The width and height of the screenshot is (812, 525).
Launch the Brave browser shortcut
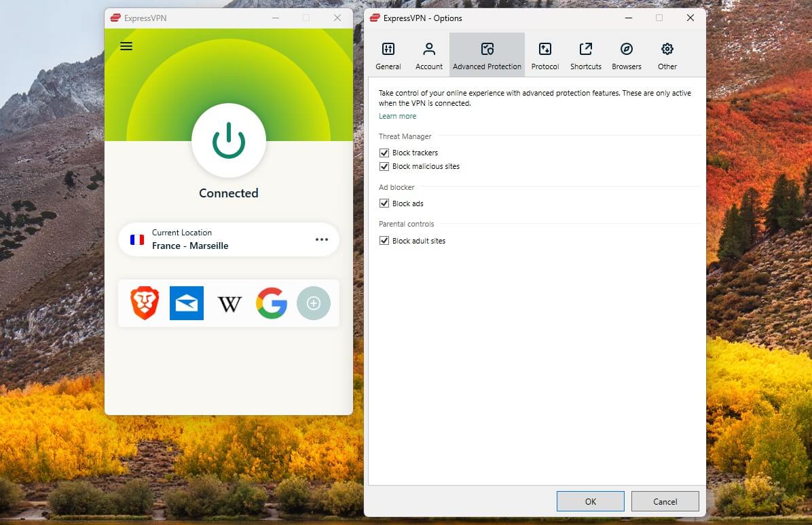pos(145,303)
